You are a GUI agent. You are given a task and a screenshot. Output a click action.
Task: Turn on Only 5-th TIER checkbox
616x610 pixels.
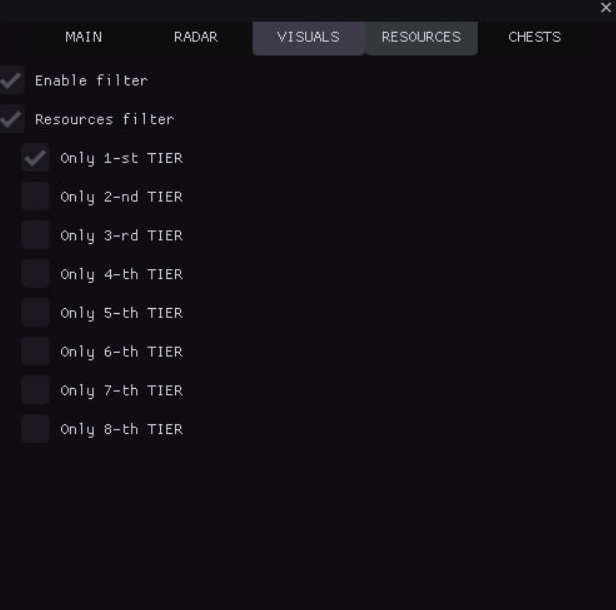pos(35,313)
